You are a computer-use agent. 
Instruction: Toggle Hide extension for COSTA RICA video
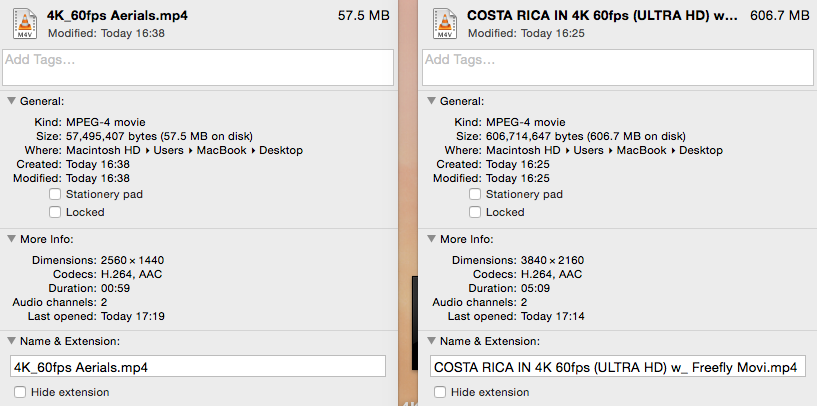click(x=441, y=392)
